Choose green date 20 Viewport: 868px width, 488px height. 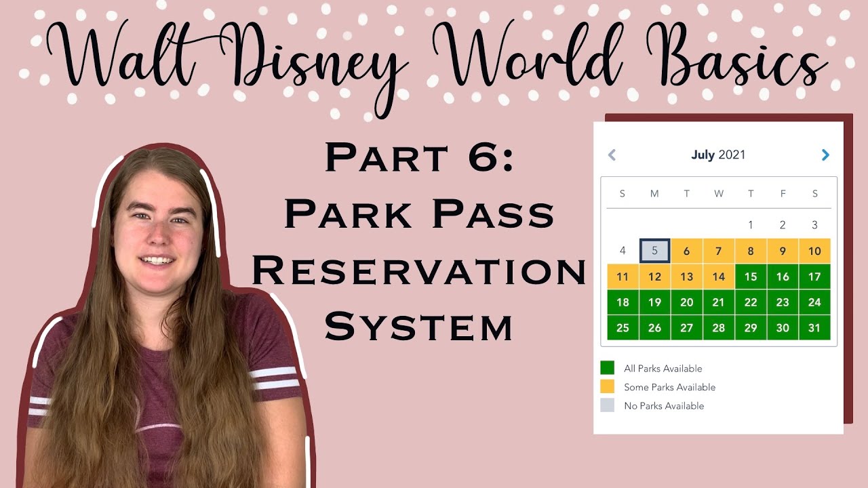point(686,302)
